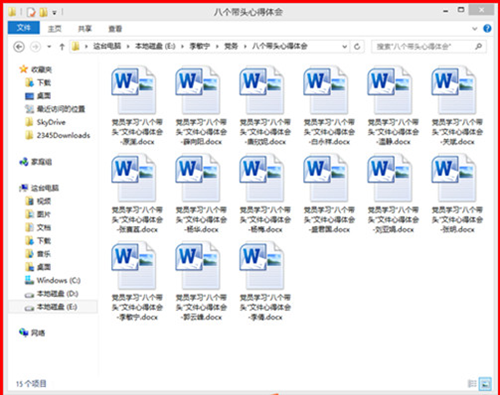Expand the chevron after 李敏宁 in breadcrumb

pos(217,47)
